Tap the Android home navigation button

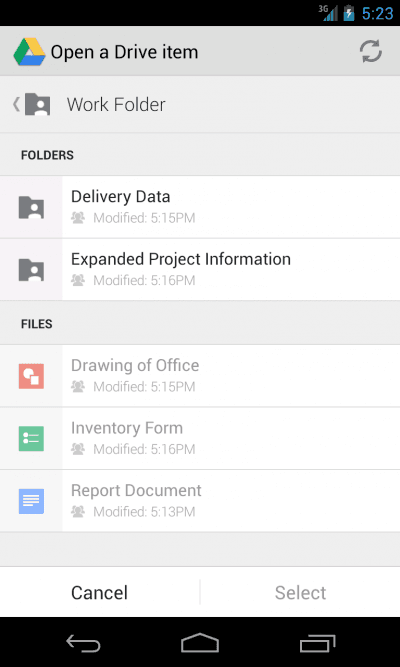click(x=200, y=643)
